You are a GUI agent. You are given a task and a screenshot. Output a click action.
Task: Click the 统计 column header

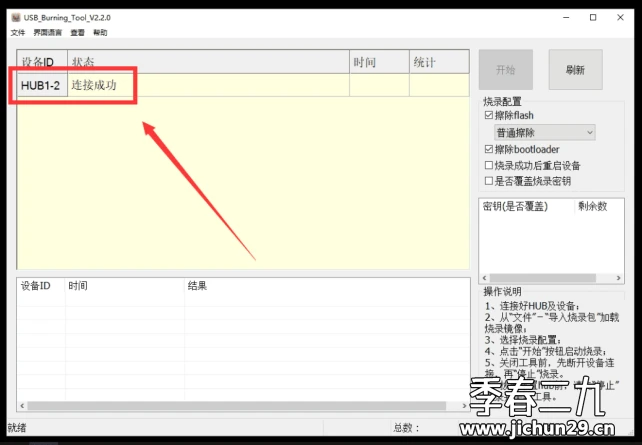(x=439, y=62)
